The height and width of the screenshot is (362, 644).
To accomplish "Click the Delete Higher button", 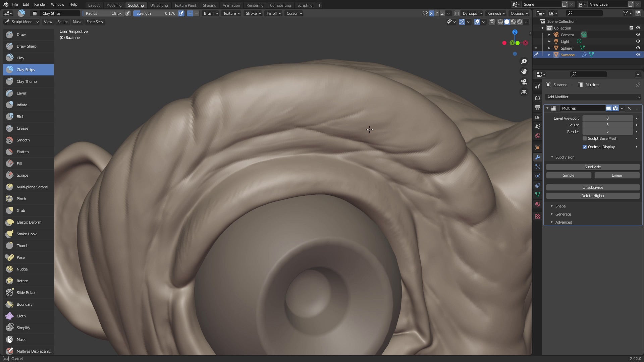I will [593, 196].
